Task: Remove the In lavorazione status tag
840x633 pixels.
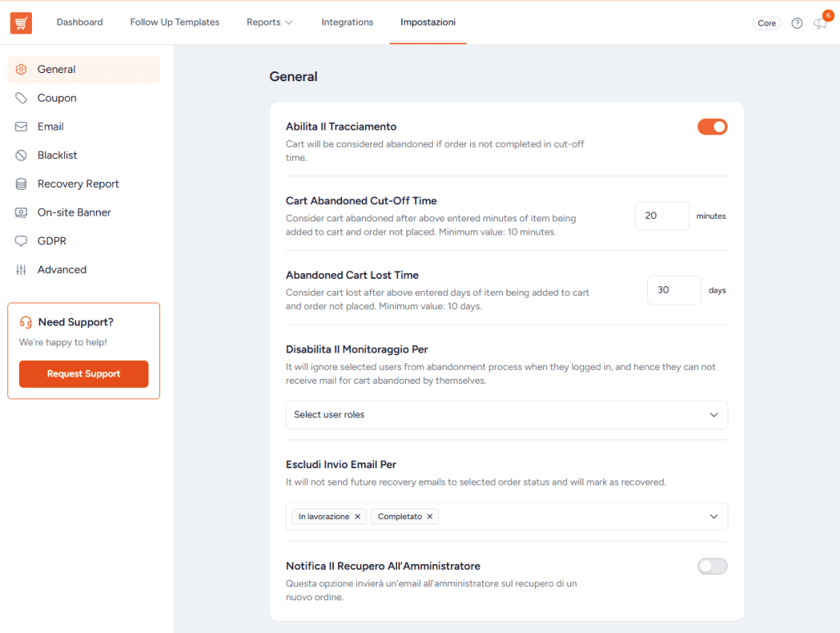Action: (358, 517)
